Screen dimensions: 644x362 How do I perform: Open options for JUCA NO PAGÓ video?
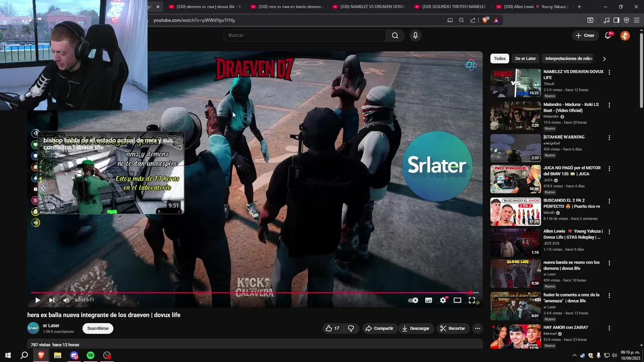[609, 168]
